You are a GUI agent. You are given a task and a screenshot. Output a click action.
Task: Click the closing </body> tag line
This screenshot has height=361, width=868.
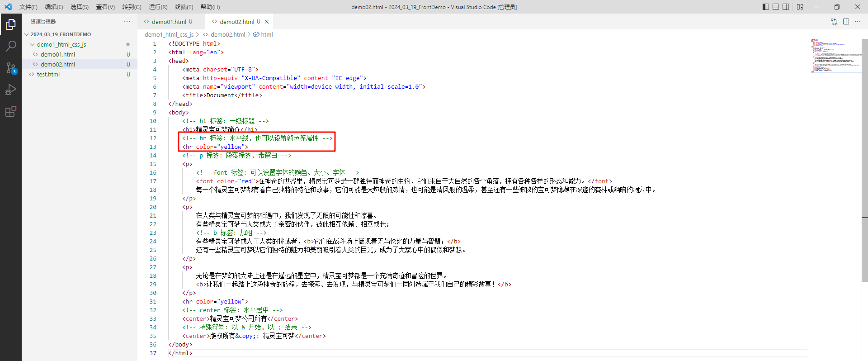(180, 345)
